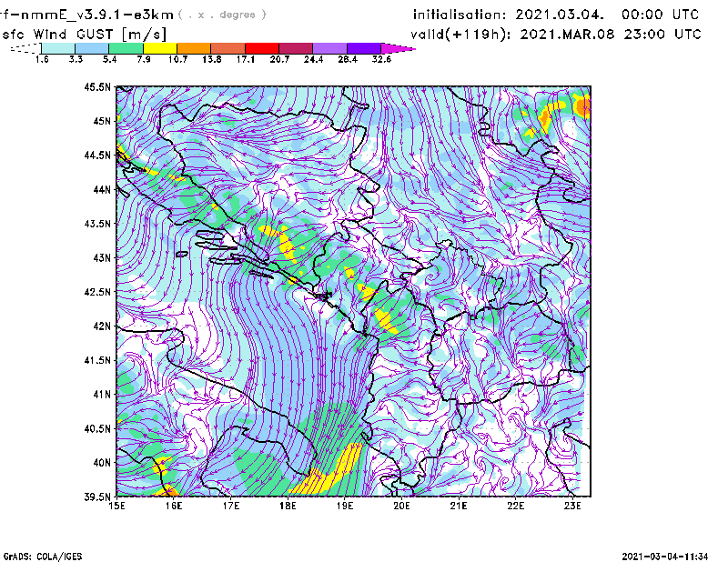Image resolution: width=728 pixels, height=562 pixels.
Task: Click the 39.5N latitude axis label
Action: point(97,497)
